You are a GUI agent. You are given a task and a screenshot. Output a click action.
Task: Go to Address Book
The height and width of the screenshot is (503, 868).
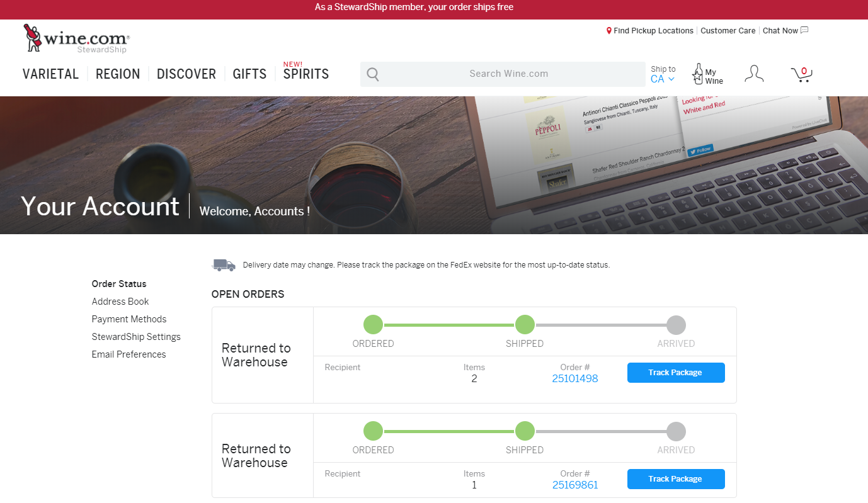[x=120, y=302]
